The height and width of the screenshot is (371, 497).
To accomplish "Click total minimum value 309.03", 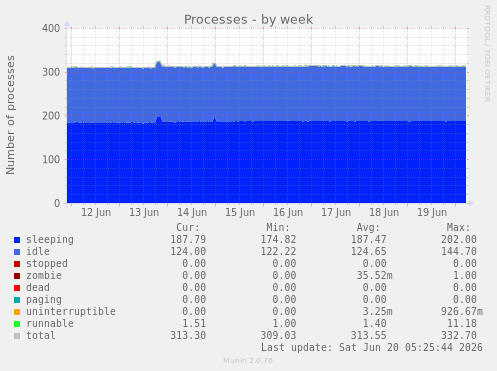I will coord(278,335).
